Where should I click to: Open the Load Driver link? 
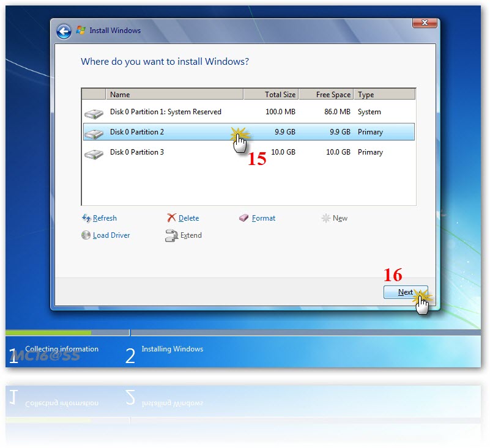point(111,235)
